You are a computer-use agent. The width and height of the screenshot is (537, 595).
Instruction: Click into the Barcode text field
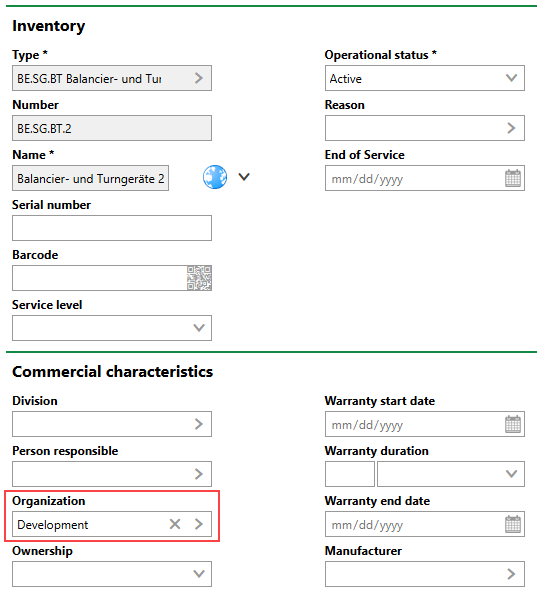click(x=99, y=278)
